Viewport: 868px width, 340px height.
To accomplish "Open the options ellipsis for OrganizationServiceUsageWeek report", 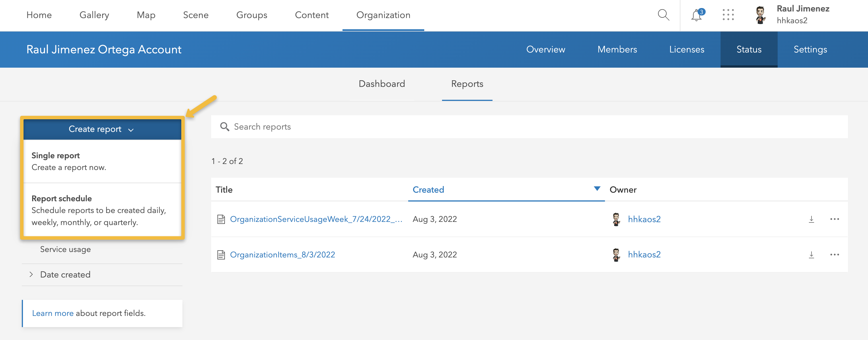I will point(835,219).
